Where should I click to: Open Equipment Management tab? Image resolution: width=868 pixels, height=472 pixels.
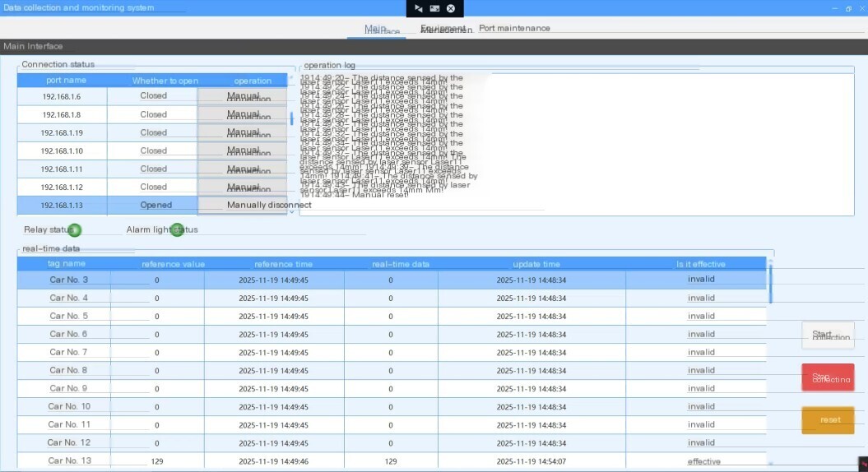[x=446, y=29]
